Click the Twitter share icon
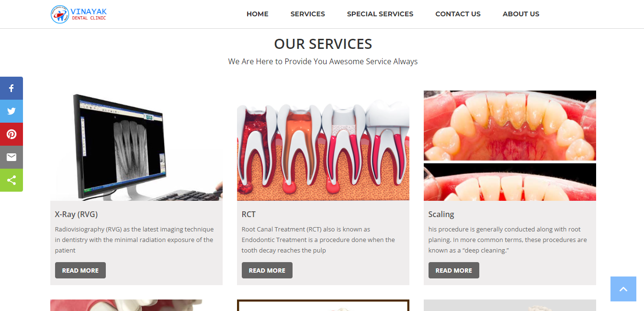Screen dimensions: 644x311 coord(11,111)
